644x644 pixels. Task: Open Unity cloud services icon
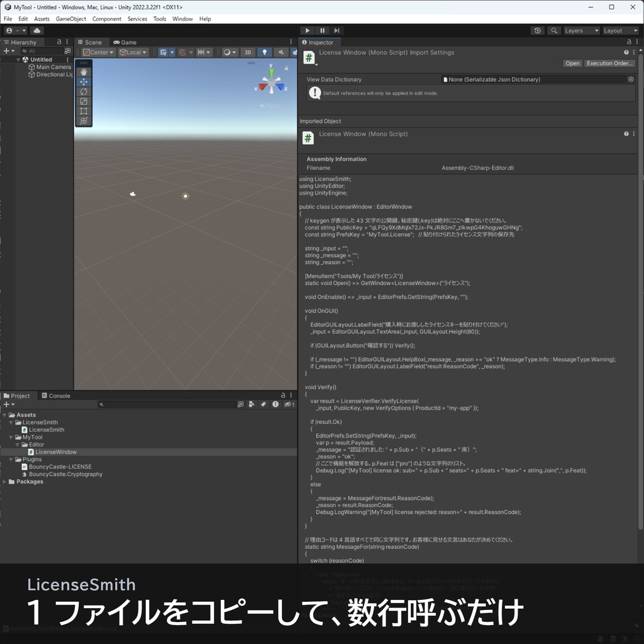37,30
